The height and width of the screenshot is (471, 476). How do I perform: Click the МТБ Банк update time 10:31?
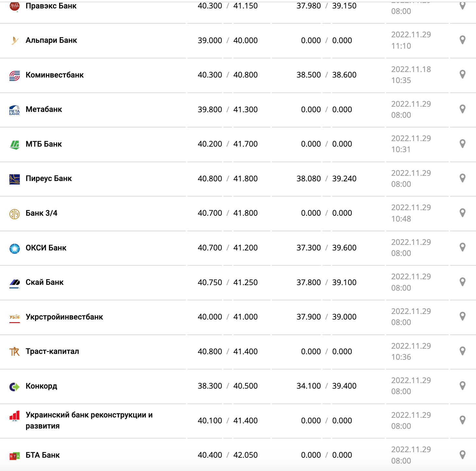(401, 150)
